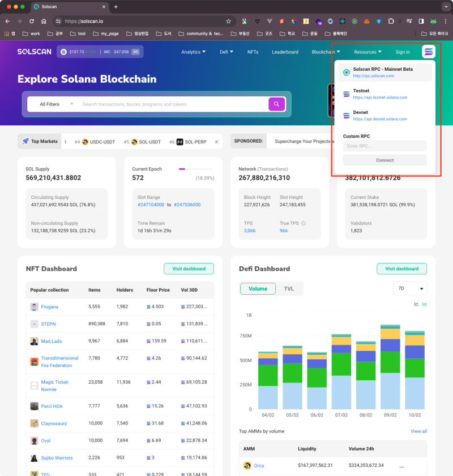Expand the Defi nav dropdown
The image size is (453, 476).
(x=226, y=52)
